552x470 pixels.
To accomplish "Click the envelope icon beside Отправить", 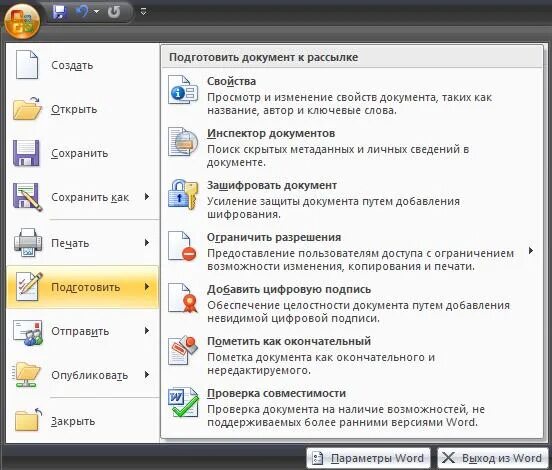I will [28, 332].
